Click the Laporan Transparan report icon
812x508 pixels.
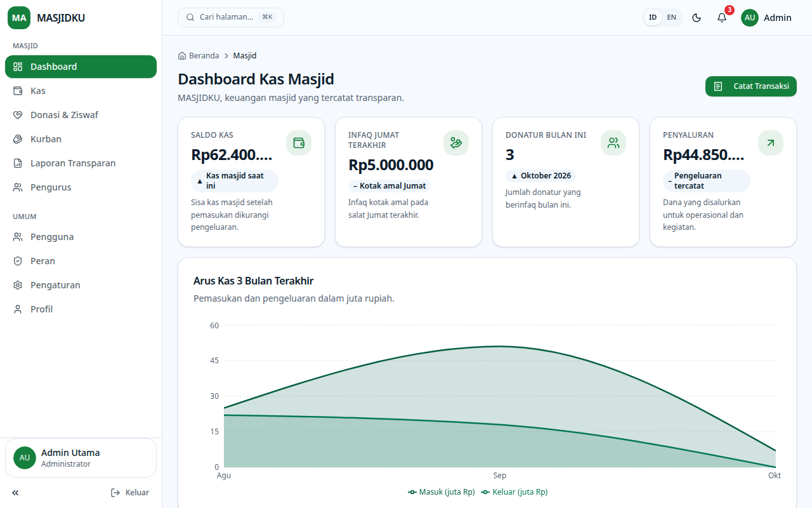pos(18,163)
